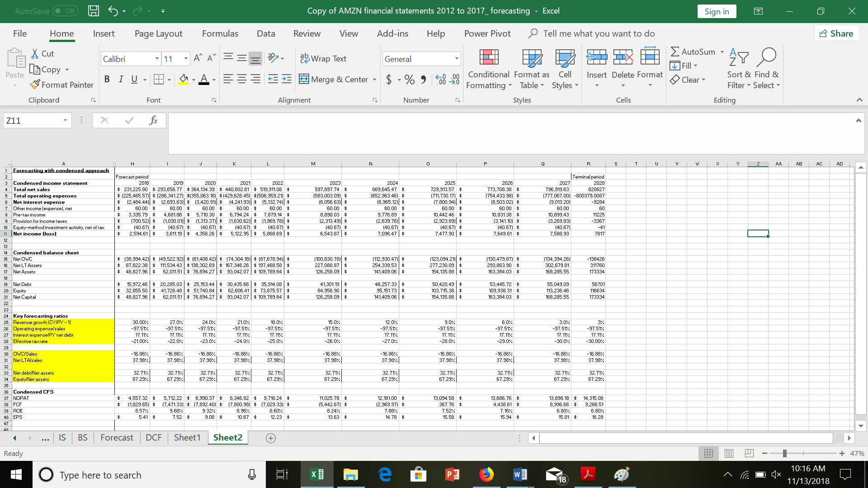Collapse the ribbon with the caret
This screenshot has width=868, height=488.
tap(859, 100)
